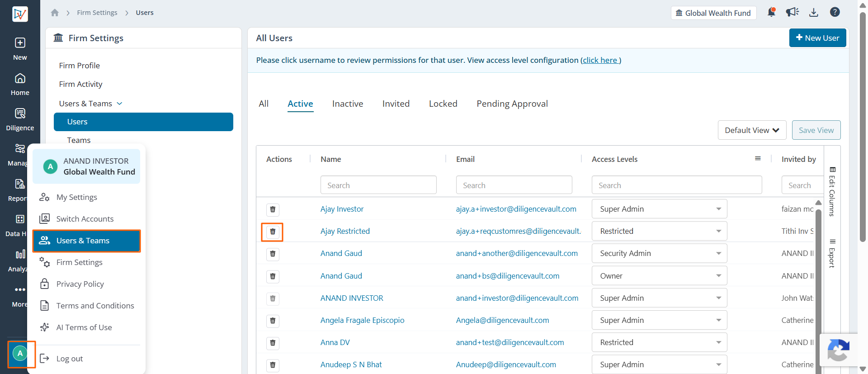Switch to the Pending Approval tab
The image size is (868, 374).
(512, 104)
